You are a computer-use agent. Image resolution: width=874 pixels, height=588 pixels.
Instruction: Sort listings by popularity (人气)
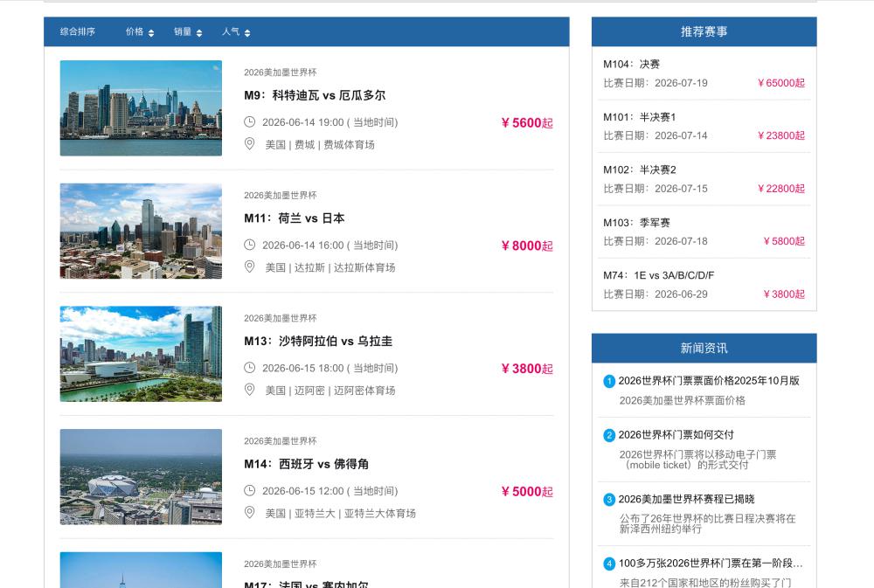[x=236, y=32]
